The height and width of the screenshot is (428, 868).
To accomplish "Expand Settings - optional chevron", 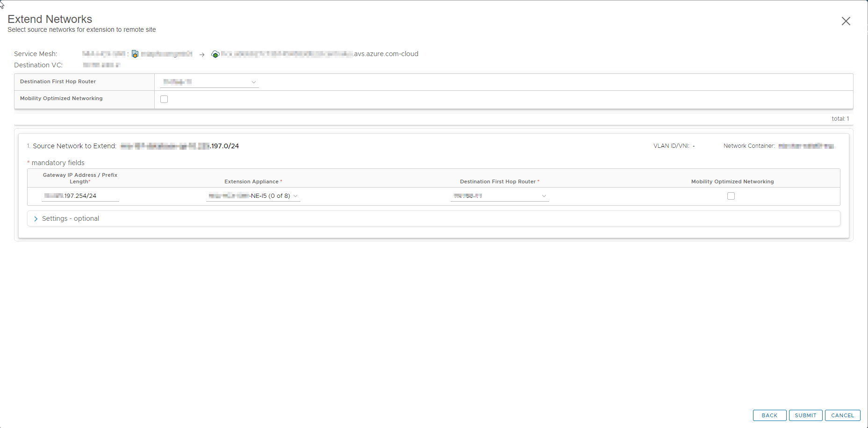I will [36, 219].
